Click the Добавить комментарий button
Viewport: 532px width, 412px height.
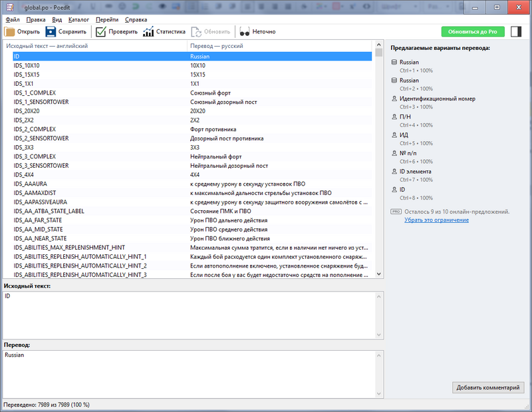click(489, 387)
